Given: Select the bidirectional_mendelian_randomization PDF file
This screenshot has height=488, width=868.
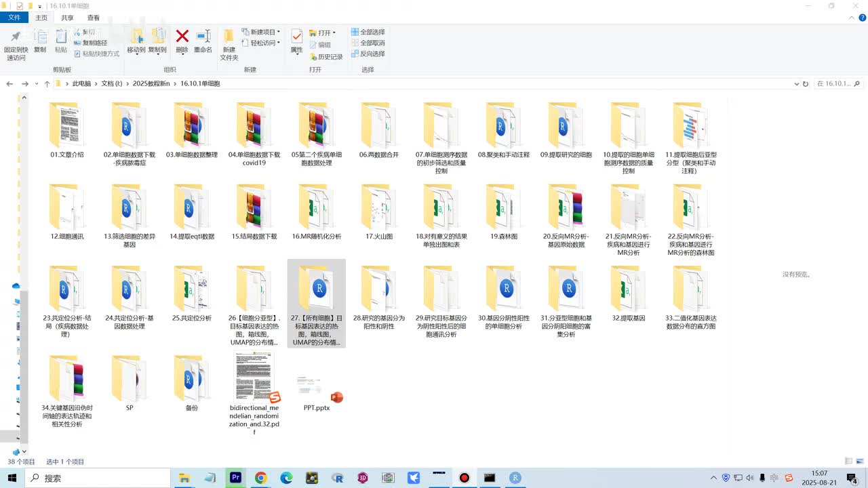Looking at the screenshot, I should tap(254, 393).
